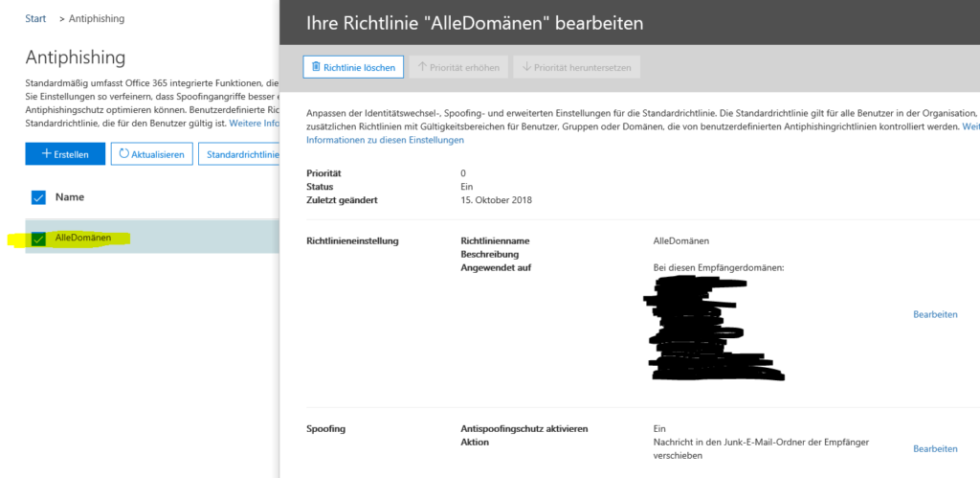This screenshot has width=980, height=478.
Task: Click the Antispoofingschutz aktivieren label
Action: pos(524,429)
